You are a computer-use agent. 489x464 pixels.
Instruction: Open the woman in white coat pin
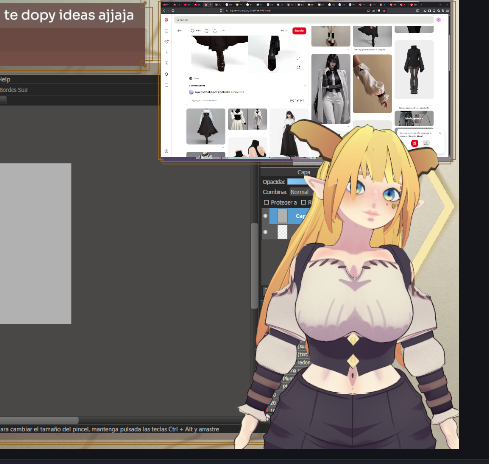(x=331, y=89)
